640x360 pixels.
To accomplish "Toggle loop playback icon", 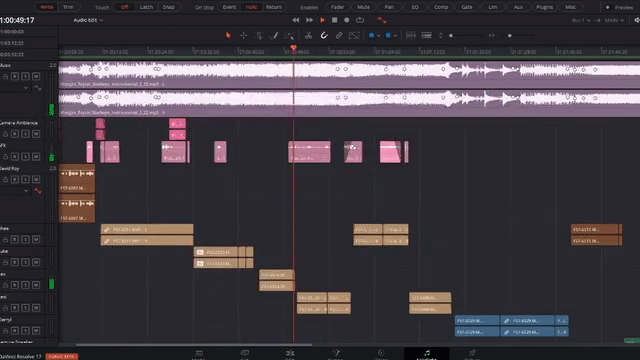I will (x=360, y=20).
